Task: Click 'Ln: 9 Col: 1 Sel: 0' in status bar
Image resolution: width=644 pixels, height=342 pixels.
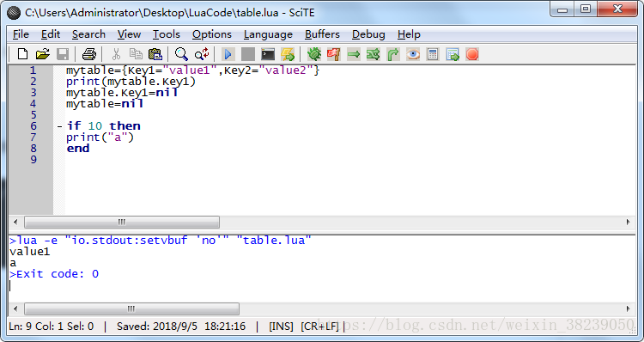Action: point(52,327)
